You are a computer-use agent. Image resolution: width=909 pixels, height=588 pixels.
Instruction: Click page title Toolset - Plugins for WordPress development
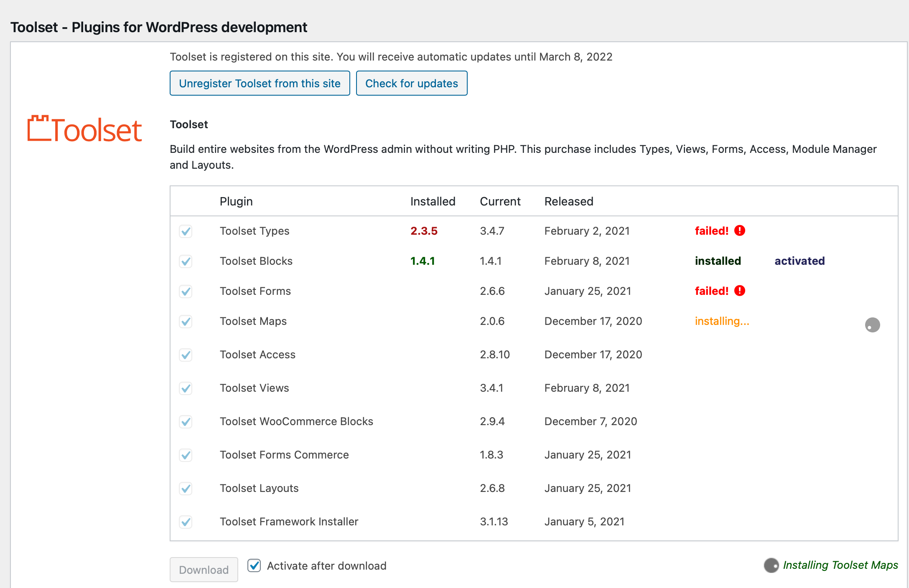[159, 27]
